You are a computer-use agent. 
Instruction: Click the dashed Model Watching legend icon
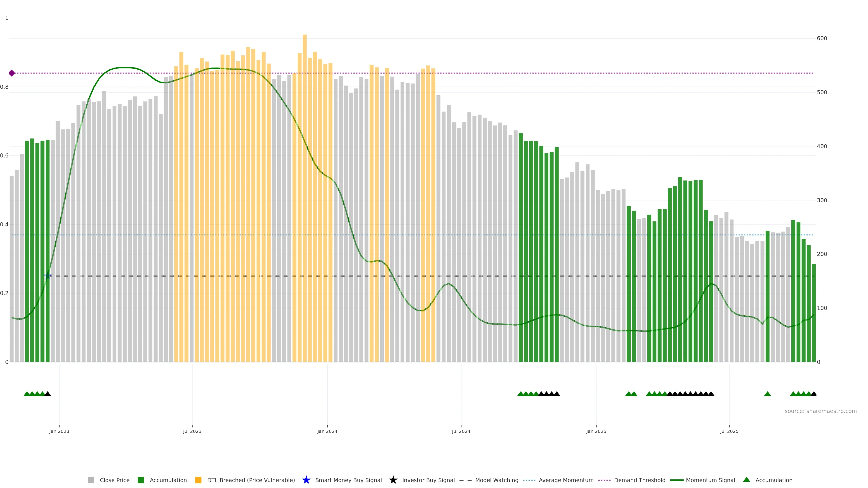click(465, 480)
